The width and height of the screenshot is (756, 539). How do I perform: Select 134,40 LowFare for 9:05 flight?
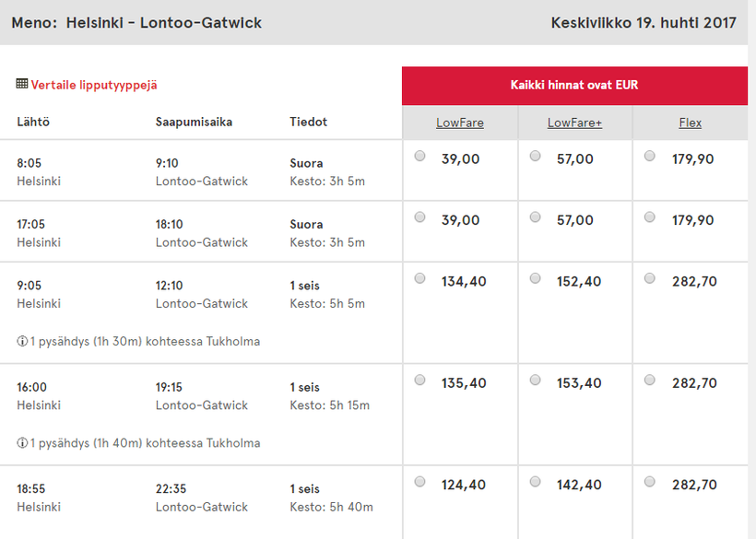click(420, 278)
